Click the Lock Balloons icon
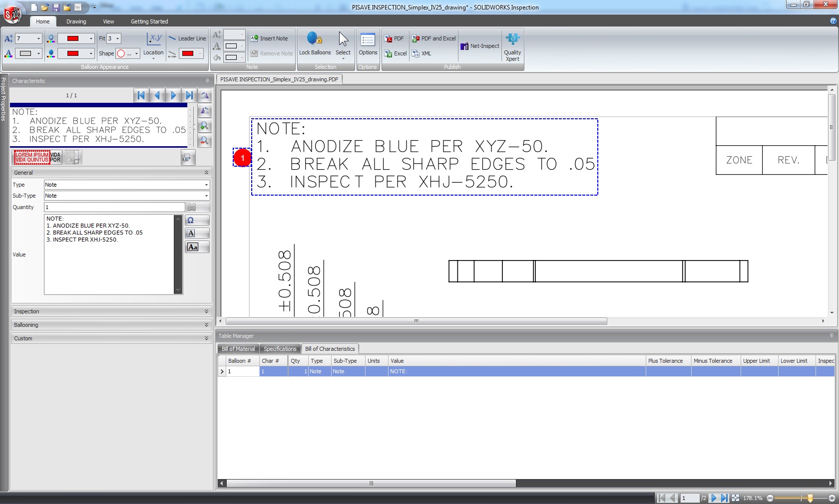The image size is (839, 504). [x=315, y=44]
